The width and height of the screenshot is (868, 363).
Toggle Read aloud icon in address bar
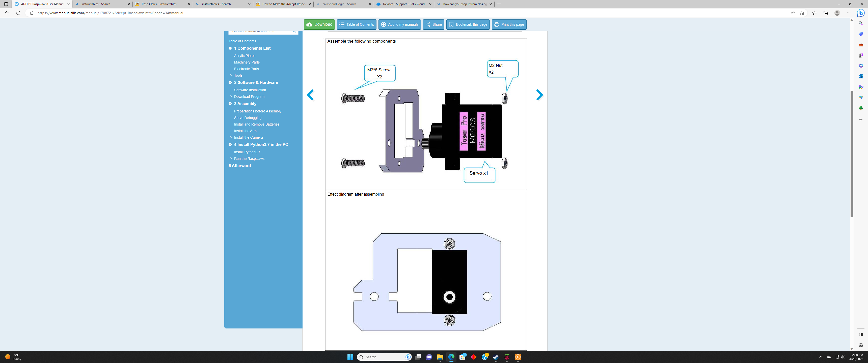[793, 13]
